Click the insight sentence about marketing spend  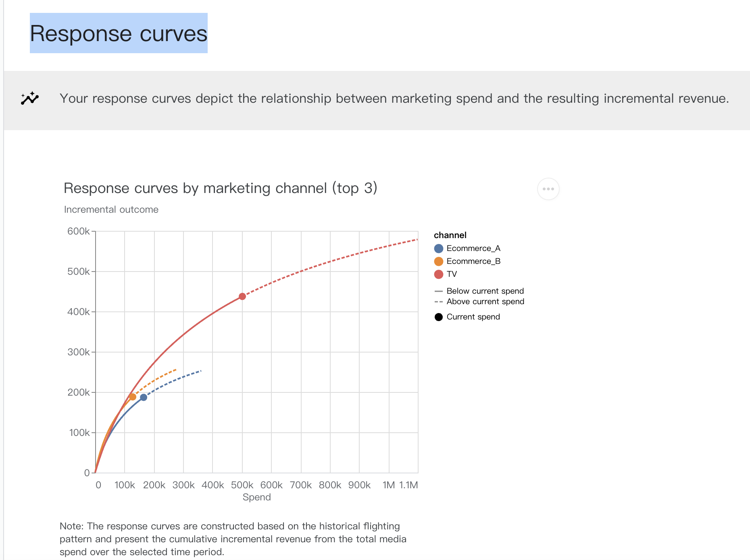(x=394, y=98)
